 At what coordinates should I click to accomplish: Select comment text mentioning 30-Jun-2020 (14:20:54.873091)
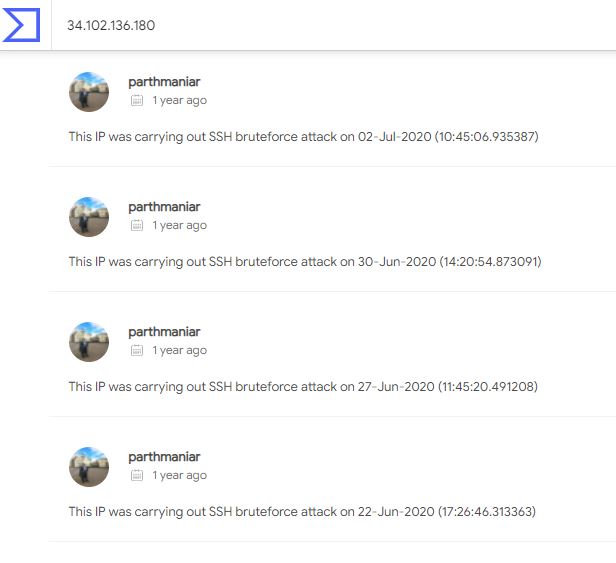305,262
